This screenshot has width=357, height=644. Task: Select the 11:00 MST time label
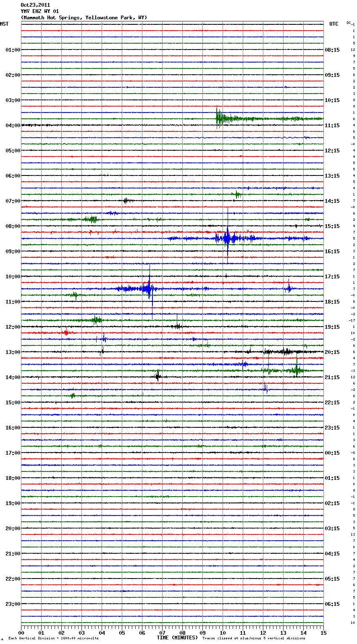pos(13,301)
